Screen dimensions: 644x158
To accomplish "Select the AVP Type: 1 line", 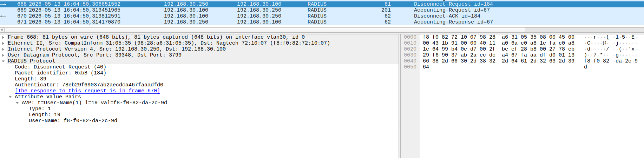I will [40, 108].
